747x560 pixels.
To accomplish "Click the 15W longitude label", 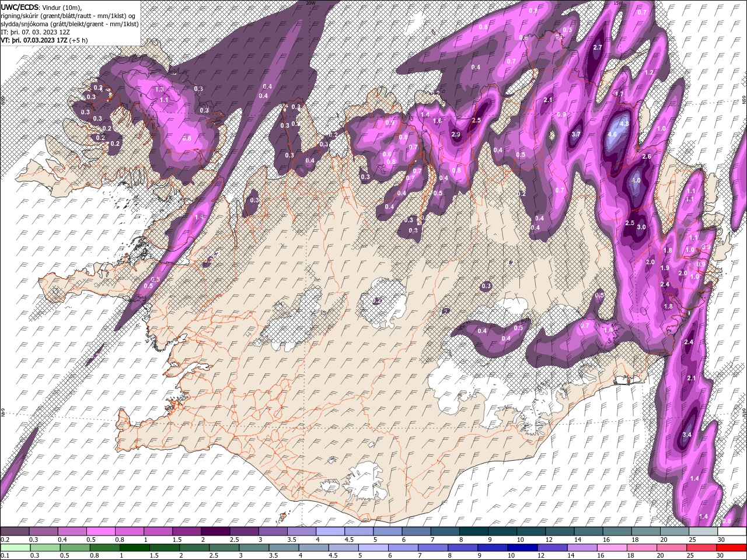I will click(617, 3).
